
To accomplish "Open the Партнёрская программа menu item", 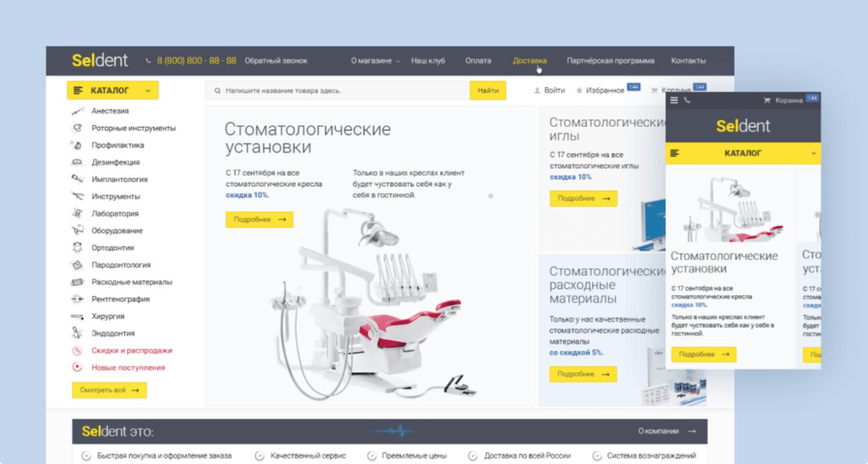I will [610, 61].
